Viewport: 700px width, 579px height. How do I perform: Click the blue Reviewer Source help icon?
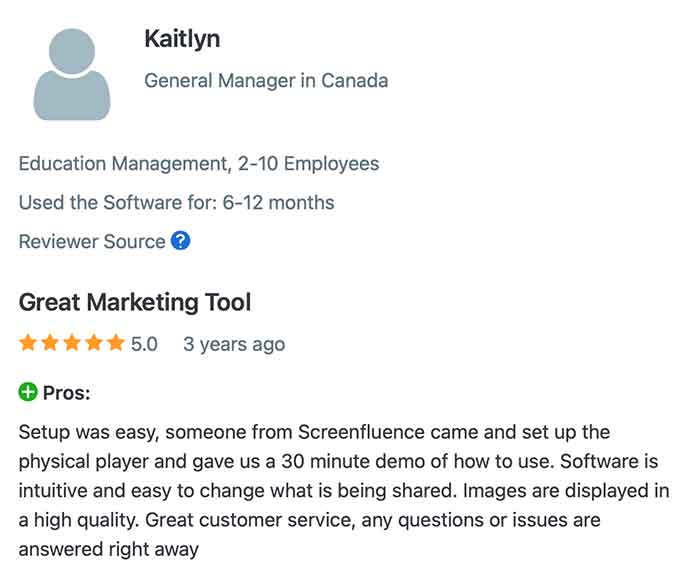(180, 241)
